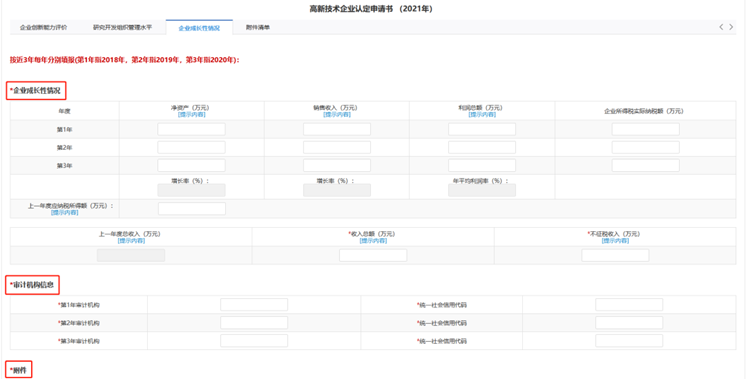Focus the 第1年审计机构 input field

(x=254, y=305)
